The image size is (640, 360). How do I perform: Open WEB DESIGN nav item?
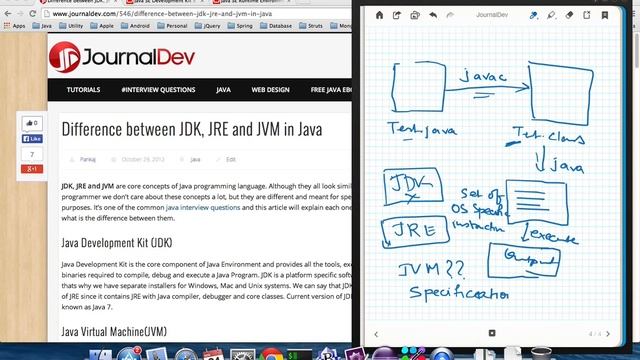pyautogui.click(x=270, y=90)
